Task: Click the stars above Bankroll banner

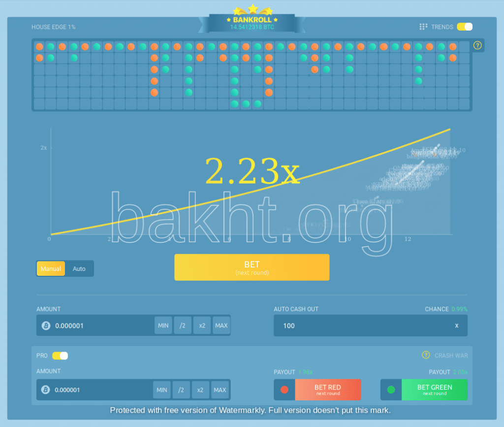Action: coord(252,9)
